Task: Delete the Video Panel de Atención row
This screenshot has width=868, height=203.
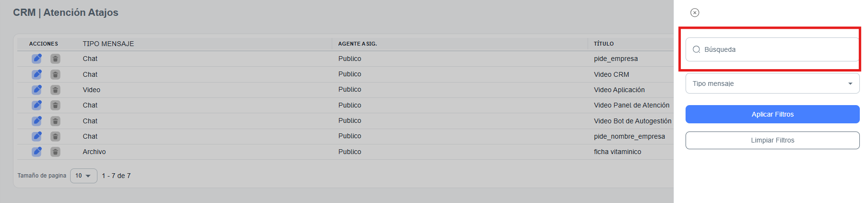Action: click(x=56, y=105)
